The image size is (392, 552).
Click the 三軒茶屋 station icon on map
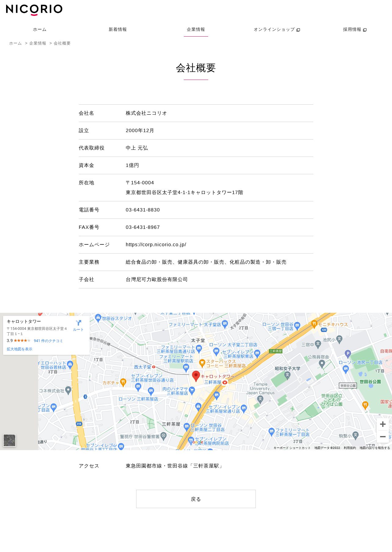click(x=225, y=382)
